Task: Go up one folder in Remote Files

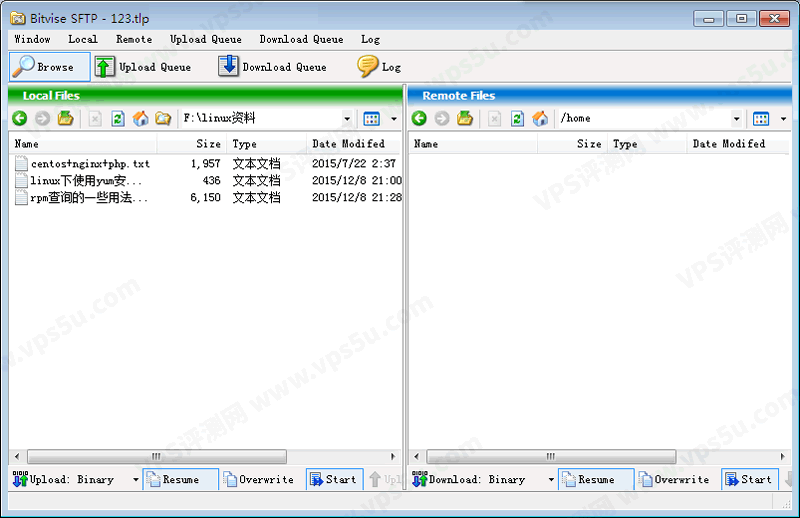Action: (x=465, y=118)
